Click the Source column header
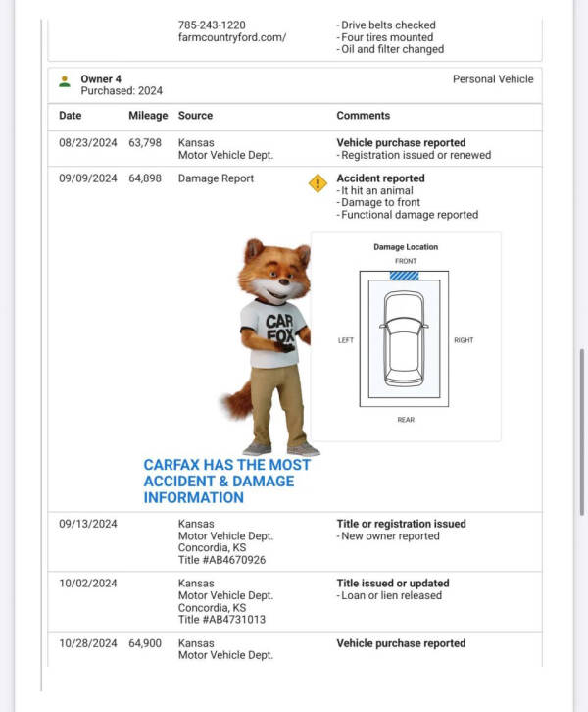The width and height of the screenshot is (588, 712). click(x=195, y=116)
